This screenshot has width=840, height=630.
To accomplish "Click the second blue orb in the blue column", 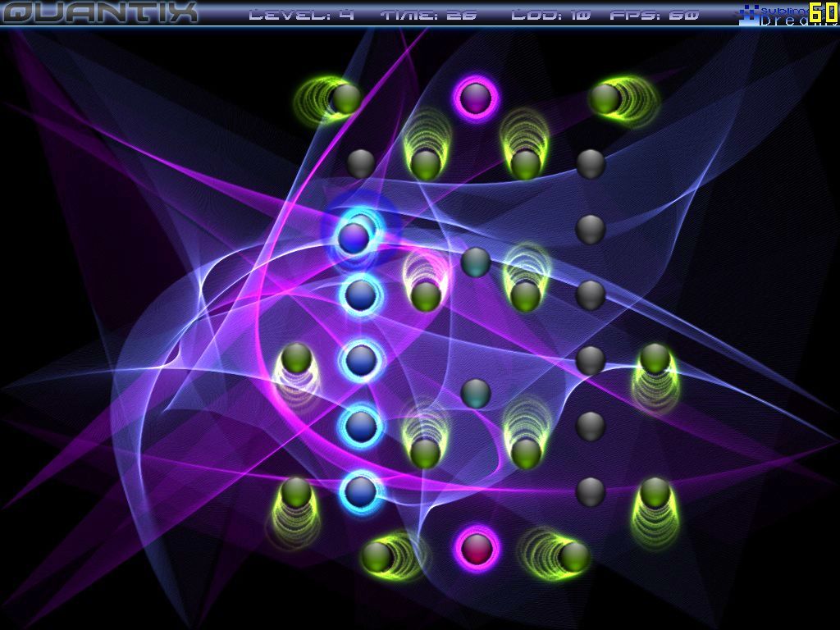I will pos(361,295).
